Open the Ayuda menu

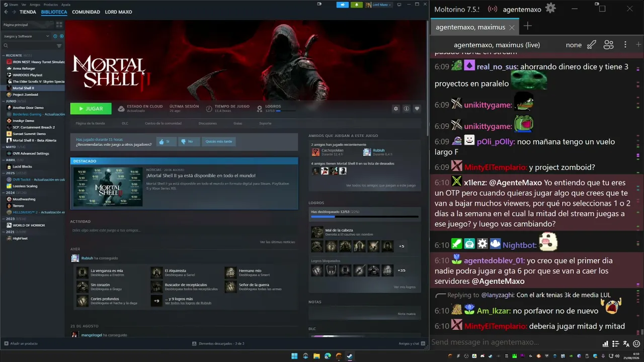coord(65,5)
